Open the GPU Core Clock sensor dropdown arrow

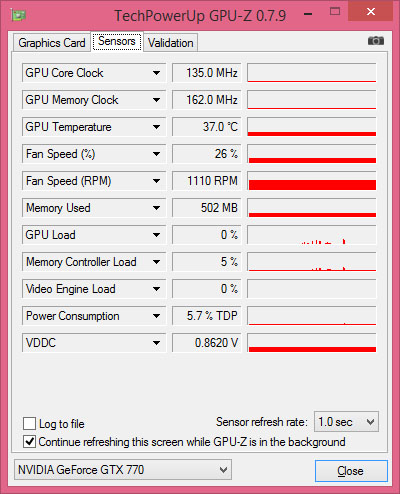click(156, 73)
